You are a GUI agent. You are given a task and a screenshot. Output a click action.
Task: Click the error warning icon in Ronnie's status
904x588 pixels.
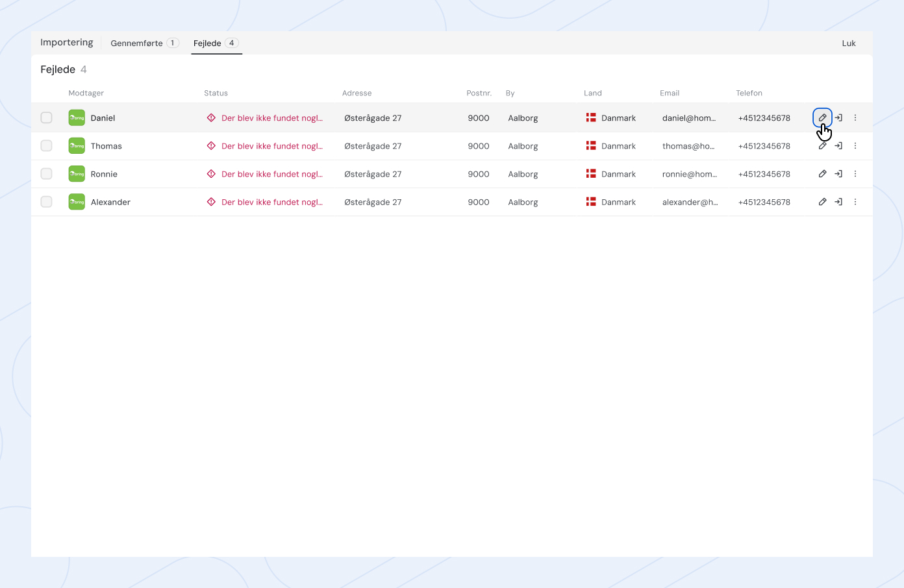211,174
